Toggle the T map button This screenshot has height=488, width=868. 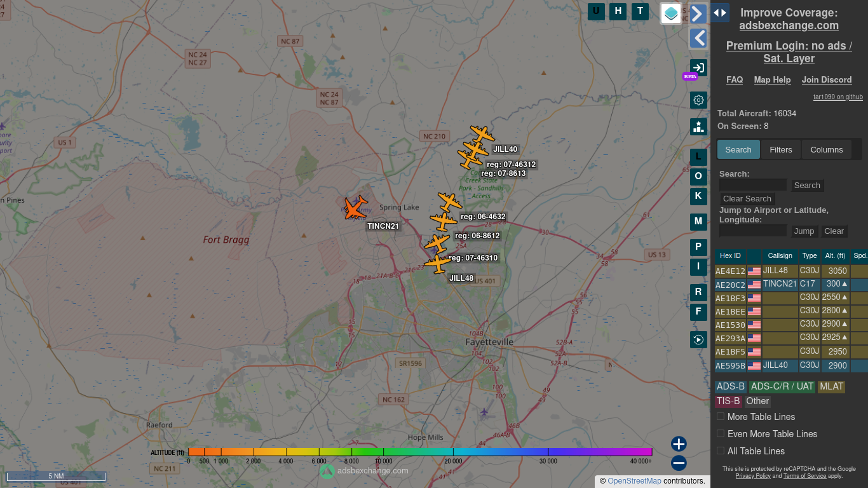pyautogui.click(x=640, y=11)
